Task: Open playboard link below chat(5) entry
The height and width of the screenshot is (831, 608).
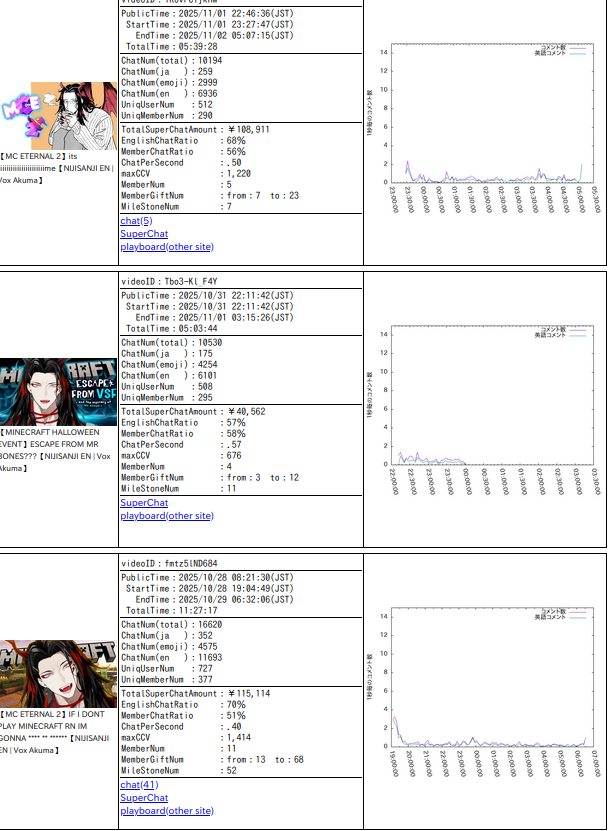Action: (x=167, y=246)
